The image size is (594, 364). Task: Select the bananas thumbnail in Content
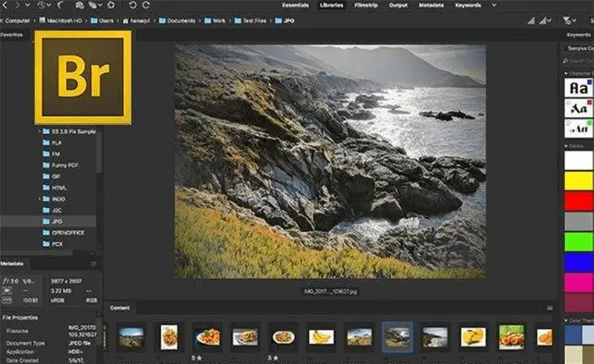(320, 337)
